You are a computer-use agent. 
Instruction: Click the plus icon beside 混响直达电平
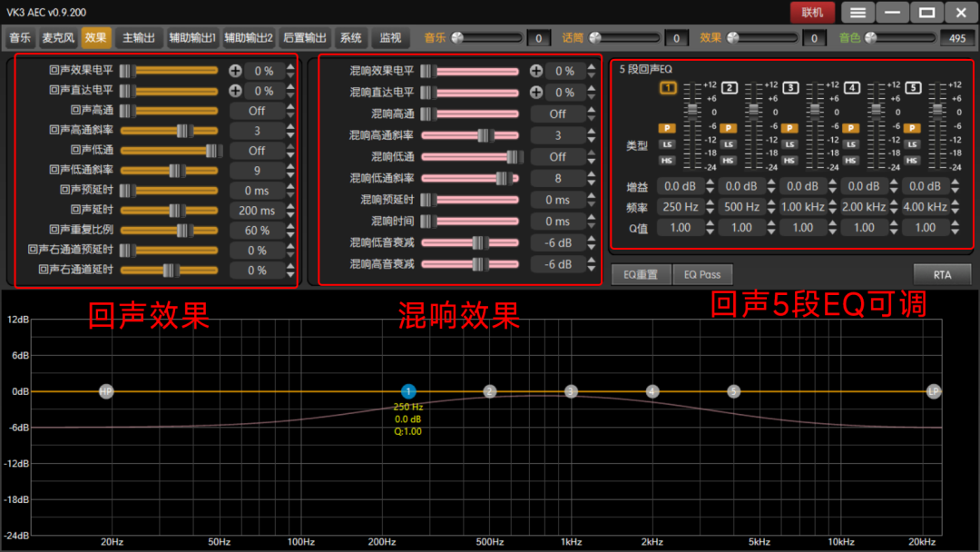click(x=536, y=92)
